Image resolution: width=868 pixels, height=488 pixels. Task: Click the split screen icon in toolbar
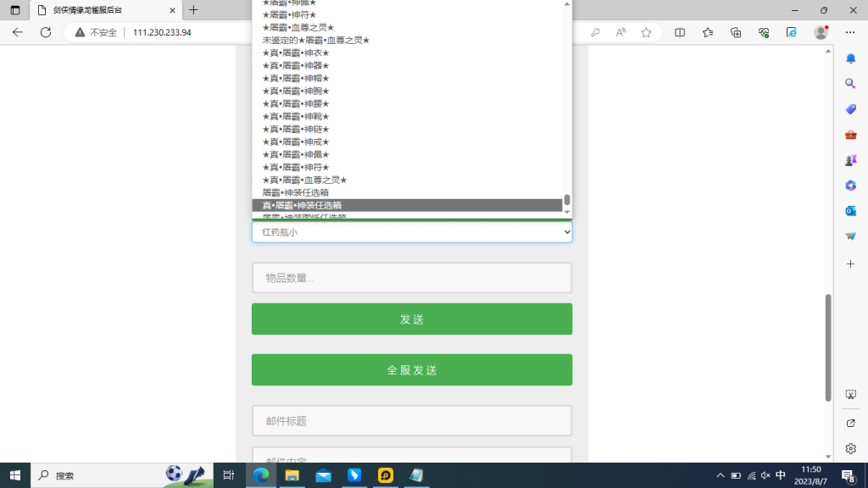coord(680,32)
